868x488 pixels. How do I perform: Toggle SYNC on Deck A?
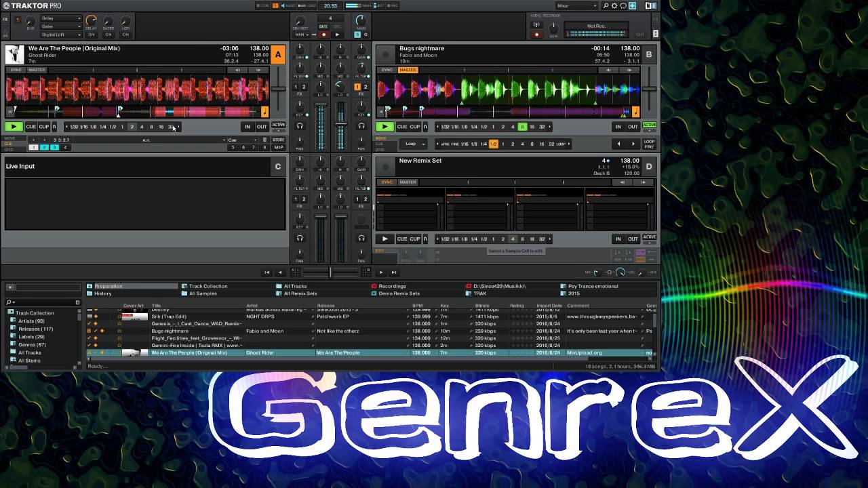(16, 70)
